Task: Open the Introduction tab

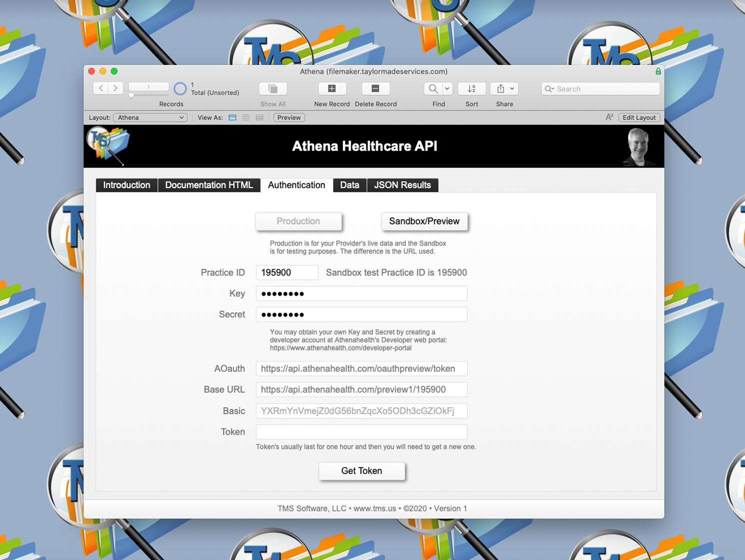Action: [x=126, y=185]
